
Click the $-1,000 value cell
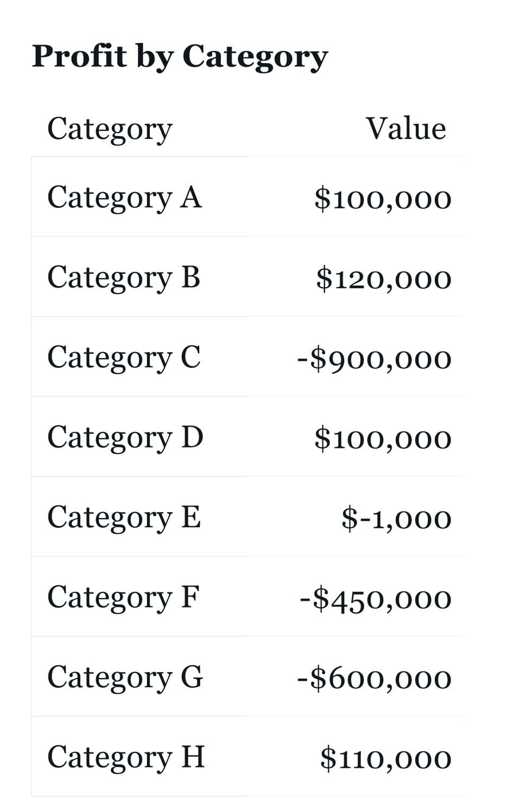pyautogui.click(x=396, y=519)
